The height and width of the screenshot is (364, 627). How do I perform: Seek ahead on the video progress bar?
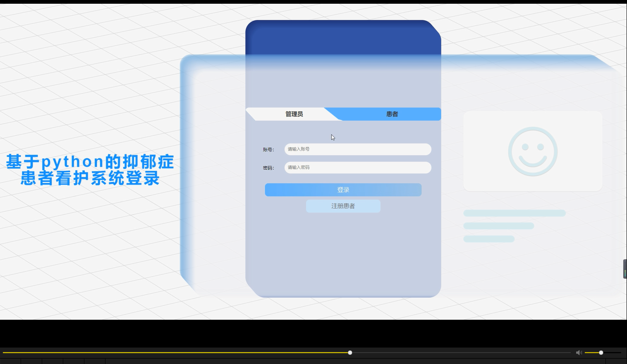coord(455,352)
